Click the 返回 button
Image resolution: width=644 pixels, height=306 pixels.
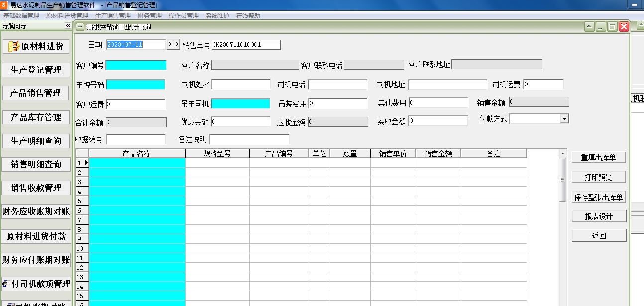tap(599, 236)
